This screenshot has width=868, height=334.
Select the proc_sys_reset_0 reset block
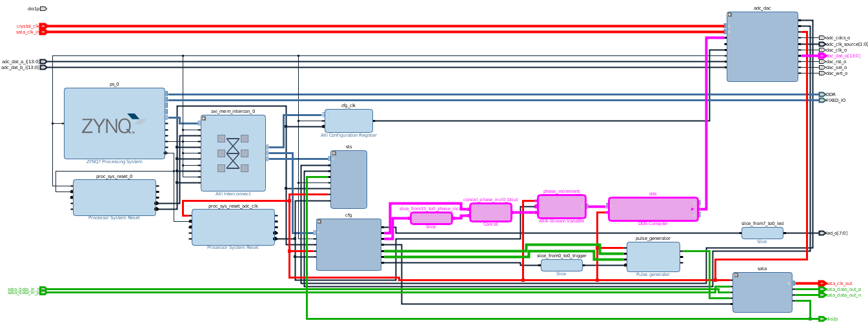click(114, 197)
